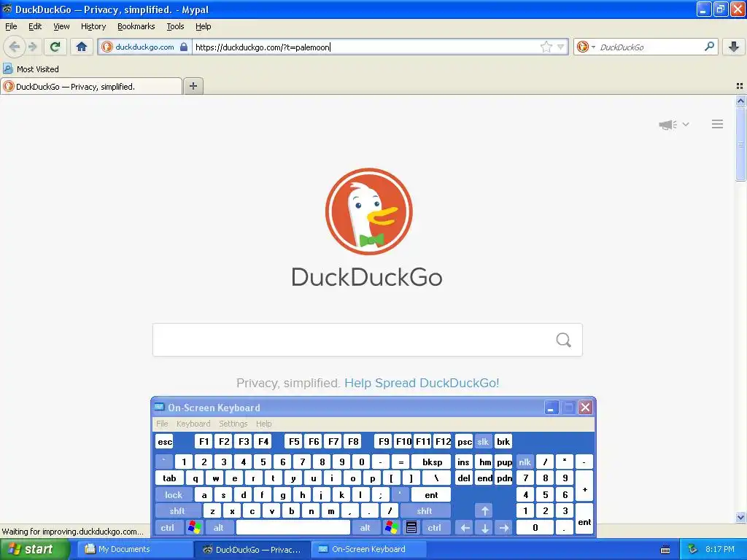Screen dimensions: 747x560
Task: Open the Downloads arrow button
Action: click(x=734, y=47)
